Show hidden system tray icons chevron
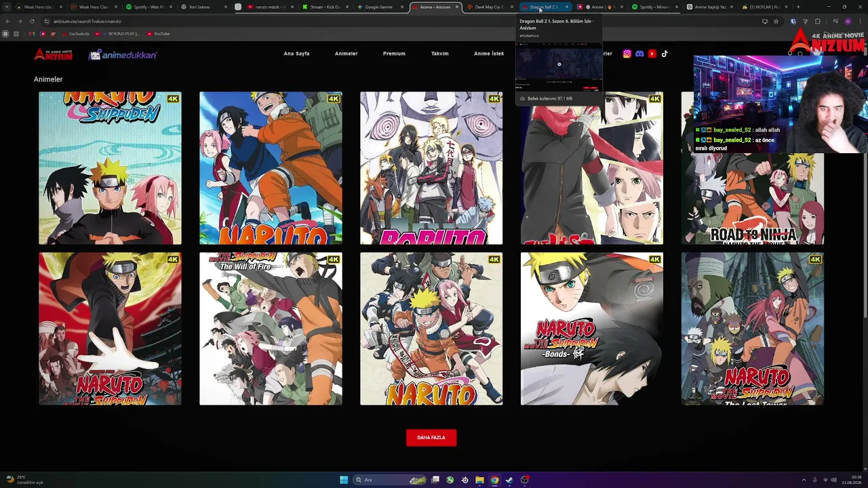 804,480
